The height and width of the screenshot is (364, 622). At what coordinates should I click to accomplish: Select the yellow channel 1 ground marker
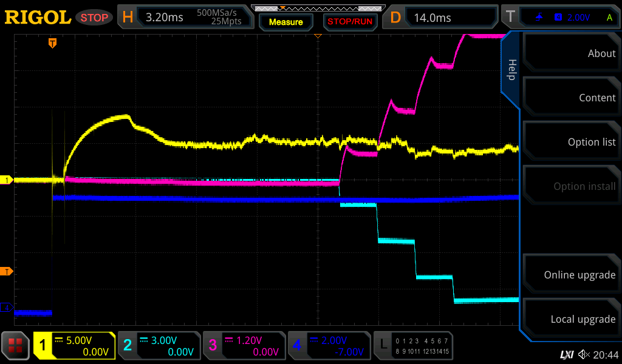[7, 180]
